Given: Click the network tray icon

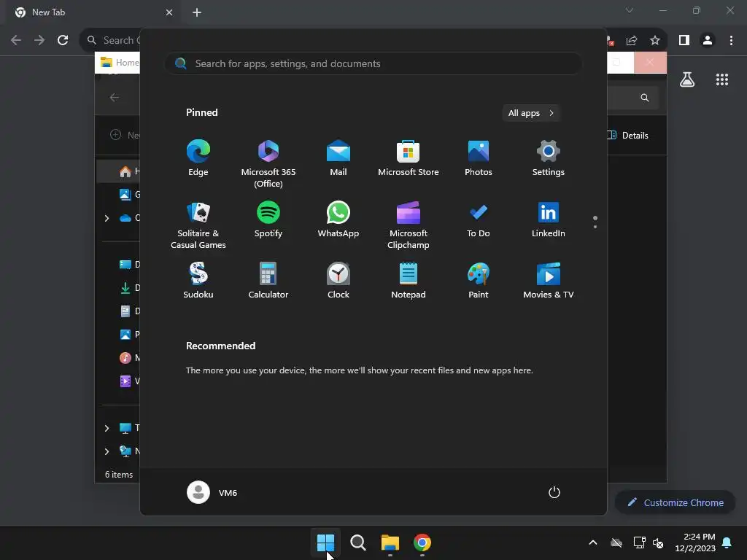Looking at the screenshot, I should 639,542.
